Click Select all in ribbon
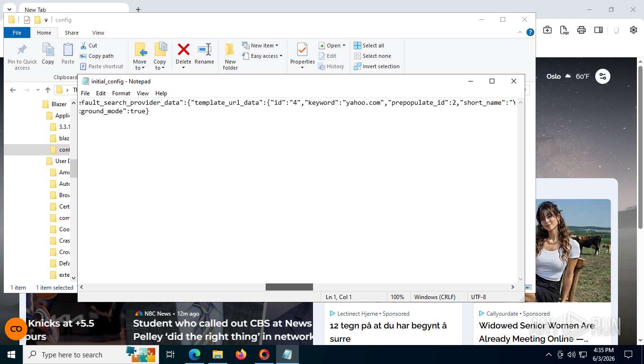The width and height of the screenshot is (644, 364). (x=369, y=45)
